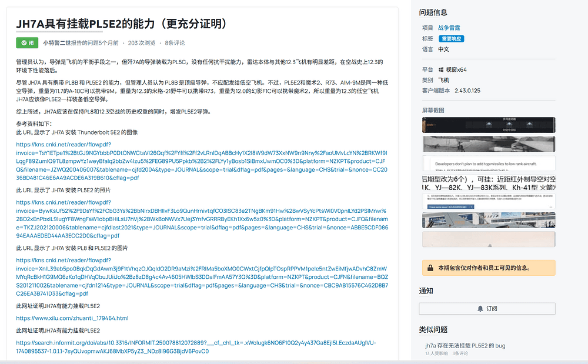Click the issue title heading
This screenshot has height=364, width=588.
pos(122,24)
